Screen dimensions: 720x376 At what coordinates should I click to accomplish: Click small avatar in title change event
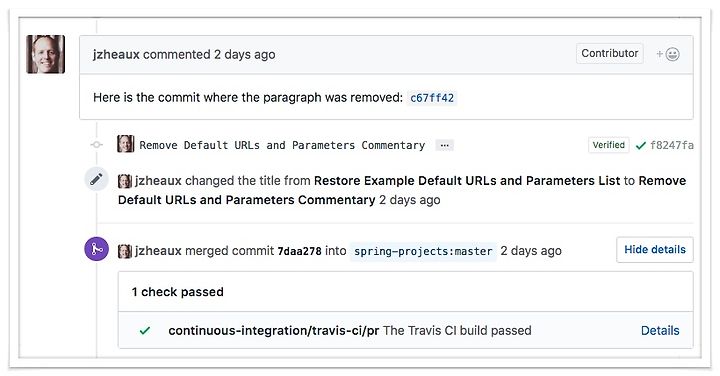[x=125, y=181]
